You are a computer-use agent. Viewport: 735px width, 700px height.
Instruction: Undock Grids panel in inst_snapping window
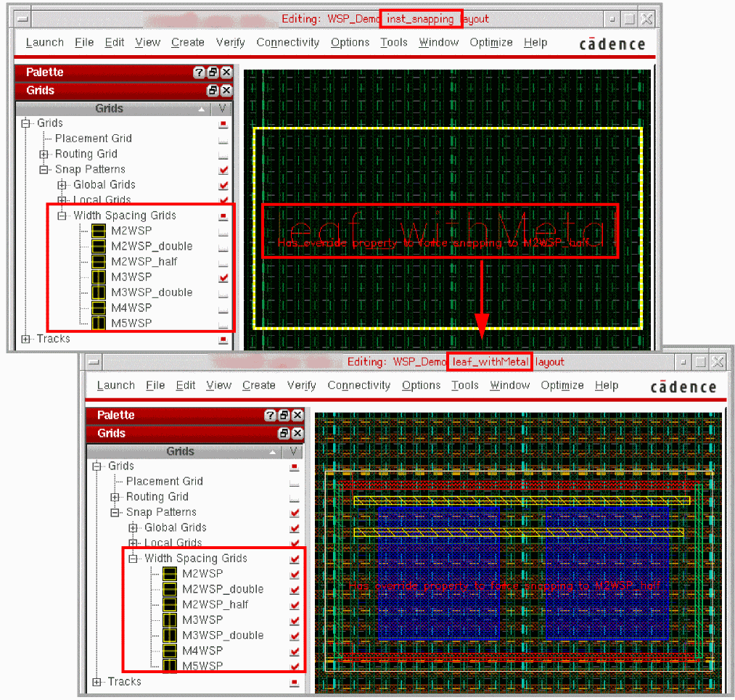213,91
